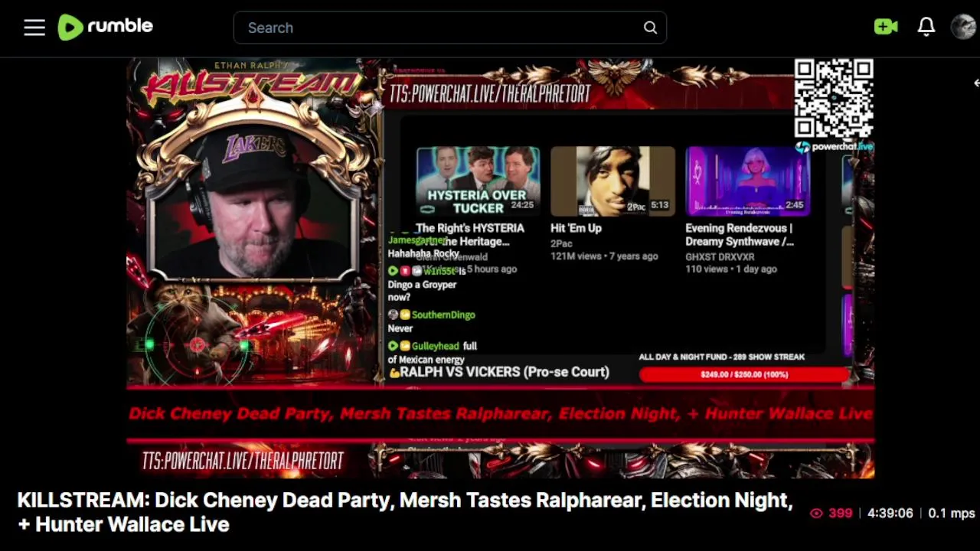The width and height of the screenshot is (980, 551).
Task: Click the '121M views • 7 years ago' text
Action: 604,256
